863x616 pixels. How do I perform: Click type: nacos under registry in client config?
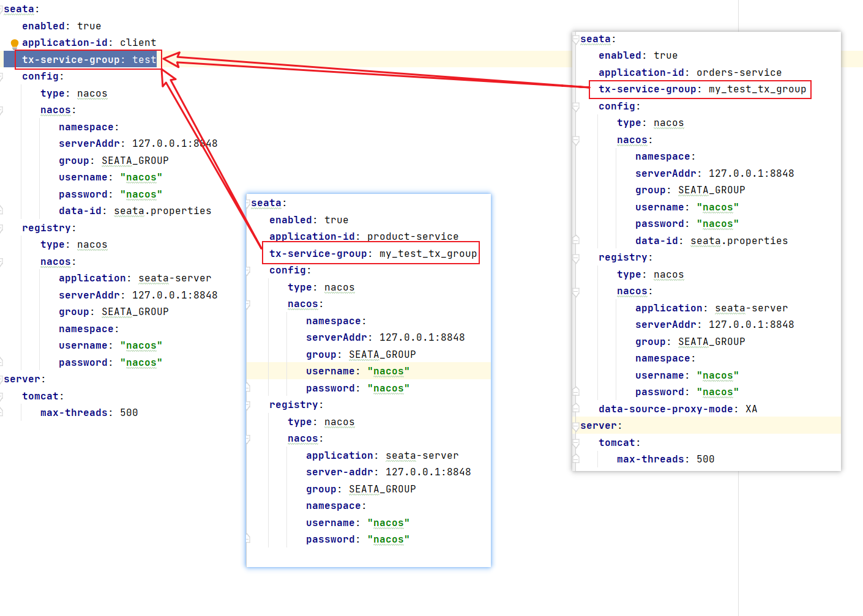click(x=74, y=245)
